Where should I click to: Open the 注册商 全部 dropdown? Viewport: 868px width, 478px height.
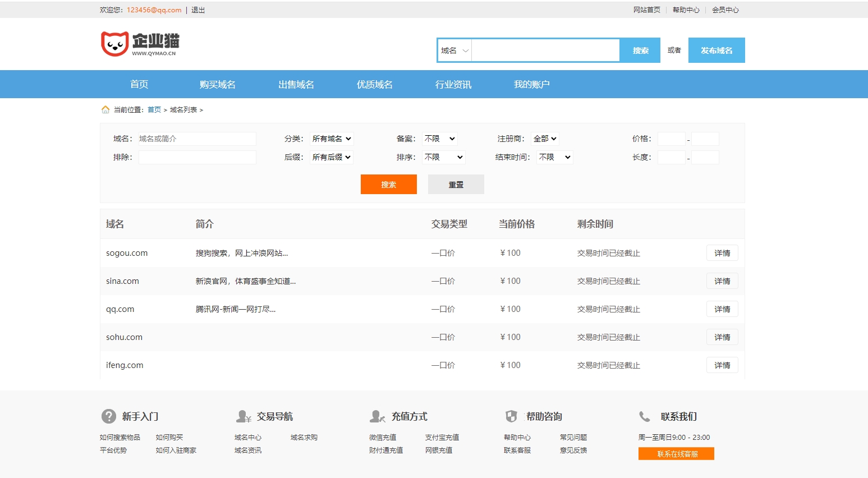click(x=545, y=139)
